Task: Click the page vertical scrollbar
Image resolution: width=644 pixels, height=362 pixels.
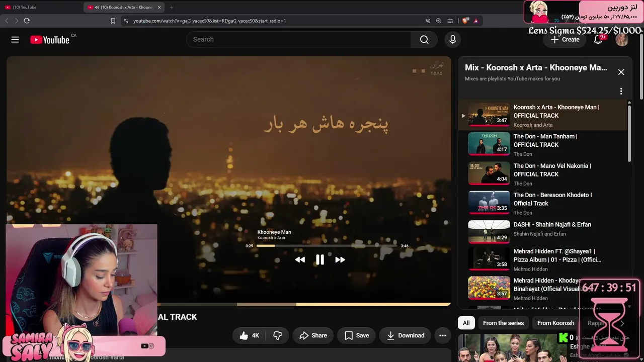Action: click(x=641, y=65)
